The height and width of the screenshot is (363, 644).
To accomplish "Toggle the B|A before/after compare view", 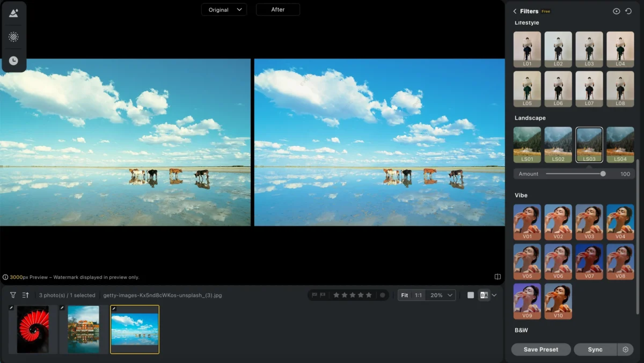I will coord(484,295).
